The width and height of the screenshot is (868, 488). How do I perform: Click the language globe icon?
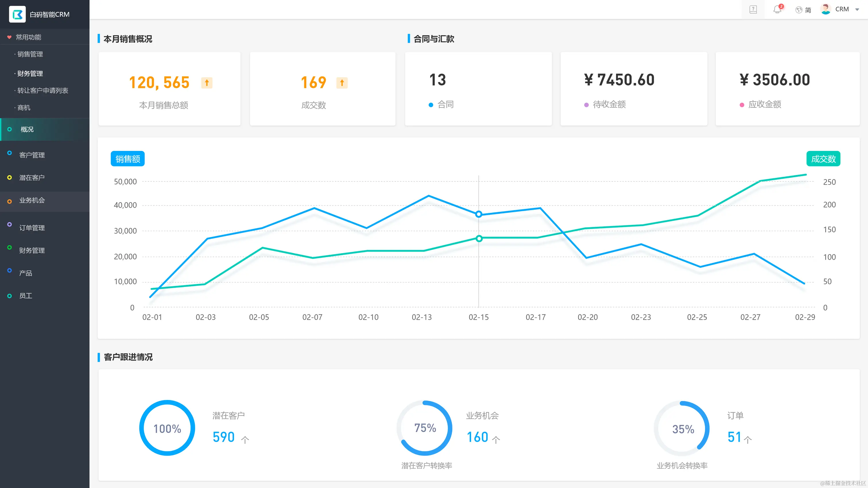coord(799,10)
